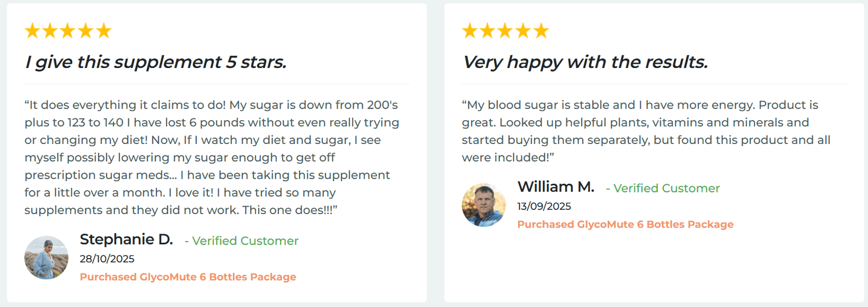
Task: Click the last star above 'Very happy with the results'
Action: (x=541, y=31)
